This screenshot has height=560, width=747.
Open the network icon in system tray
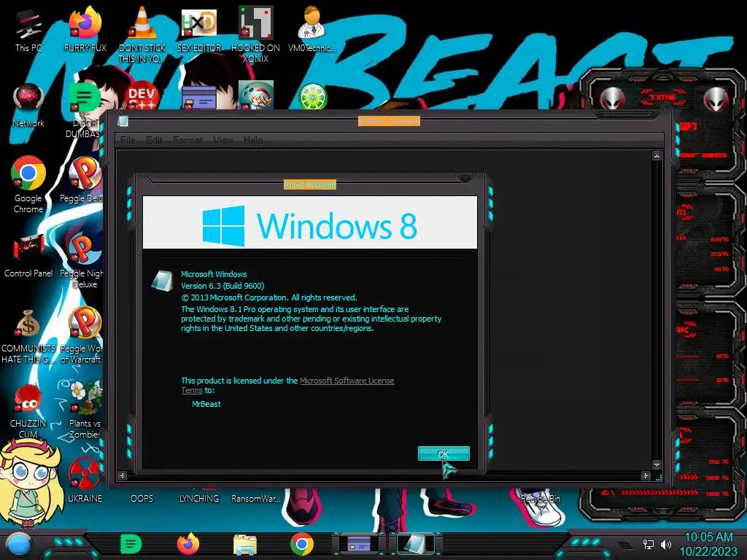[x=649, y=544]
